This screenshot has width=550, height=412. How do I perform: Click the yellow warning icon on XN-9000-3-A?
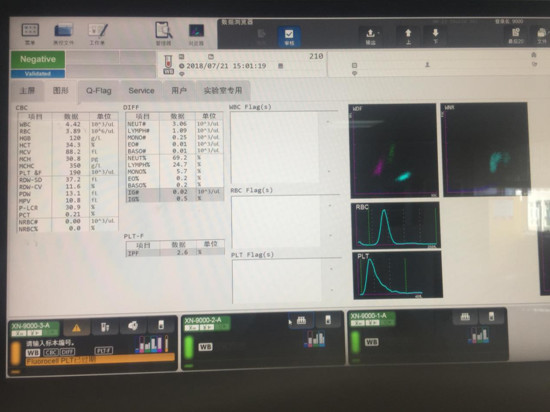(x=76, y=328)
